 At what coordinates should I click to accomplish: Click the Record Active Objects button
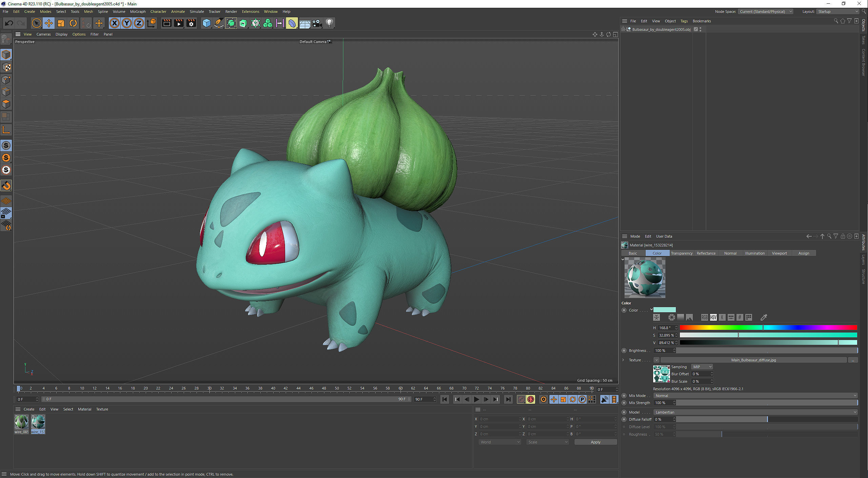[x=521, y=399]
